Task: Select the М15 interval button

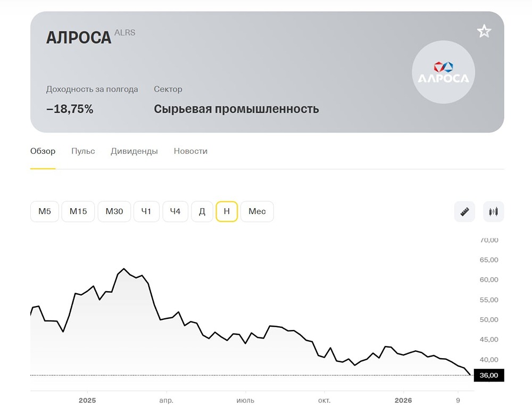Action: click(78, 211)
